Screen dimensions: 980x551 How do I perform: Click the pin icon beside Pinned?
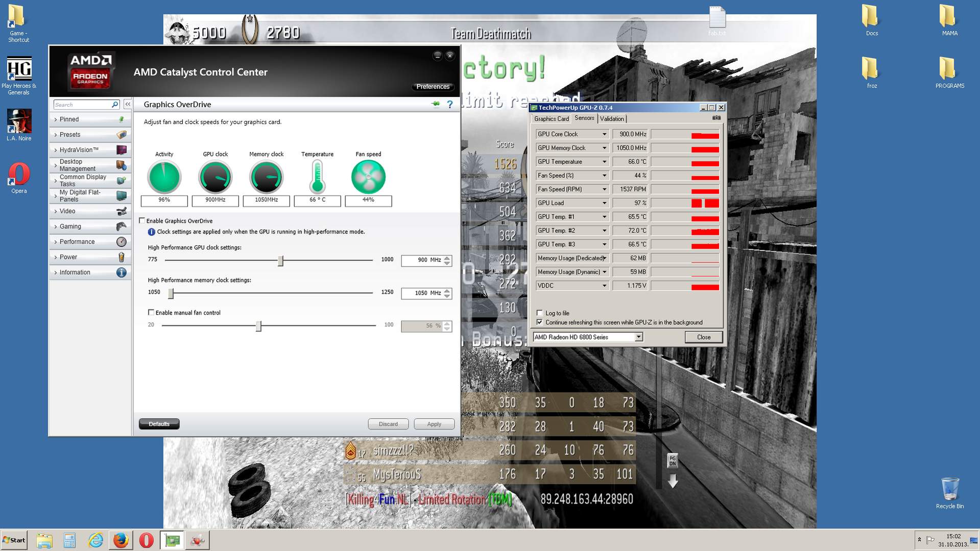click(x=122, y=119)
